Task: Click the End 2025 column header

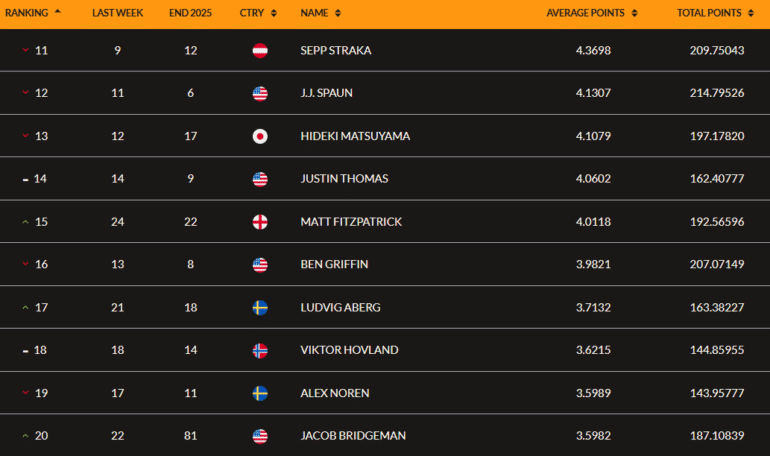Action: pos(188,13)
